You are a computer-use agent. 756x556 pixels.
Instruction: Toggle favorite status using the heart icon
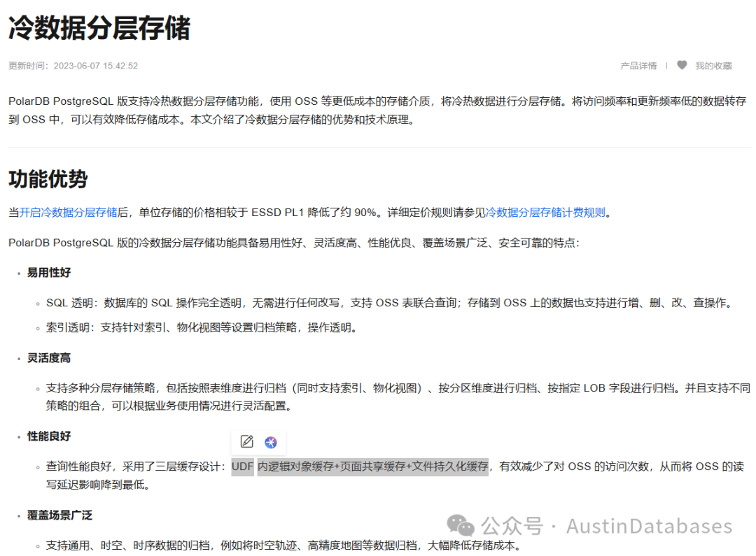(681, 65)
